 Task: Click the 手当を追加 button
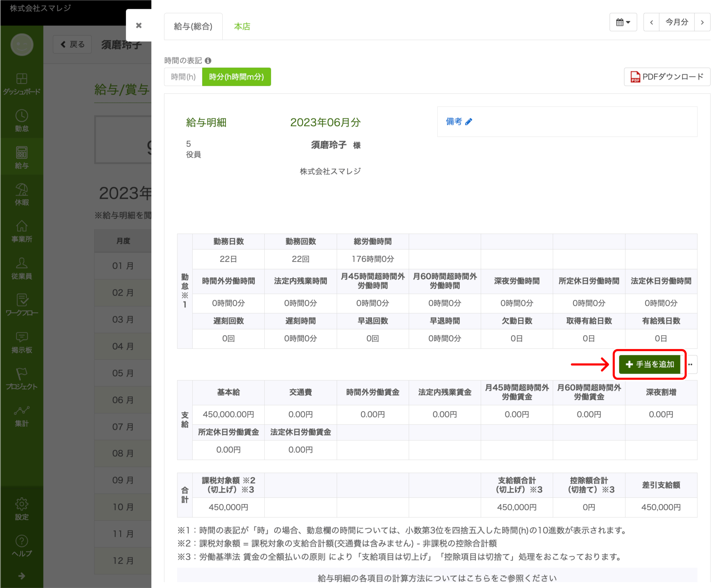pos(650,364)
